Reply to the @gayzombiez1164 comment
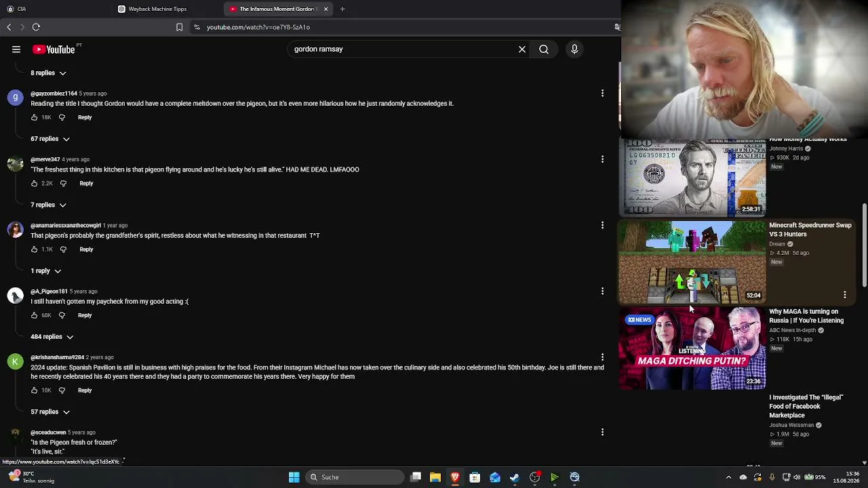 coord(85,117)
